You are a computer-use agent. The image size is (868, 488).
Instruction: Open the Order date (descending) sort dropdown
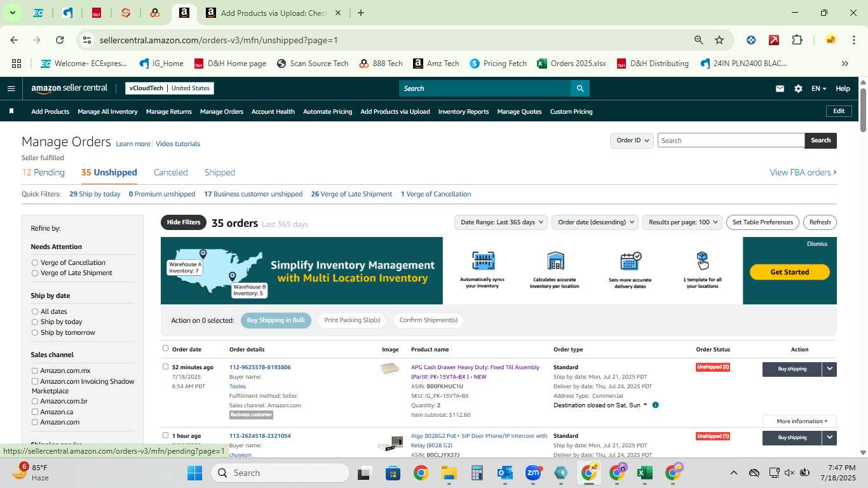click(x=595, y=222)
